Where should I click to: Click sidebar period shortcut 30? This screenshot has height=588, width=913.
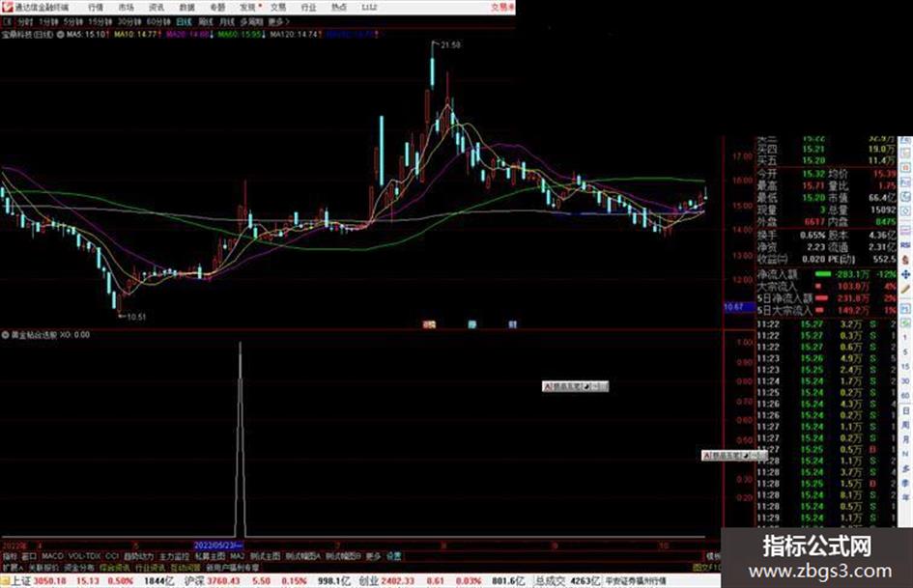[905, 381]
